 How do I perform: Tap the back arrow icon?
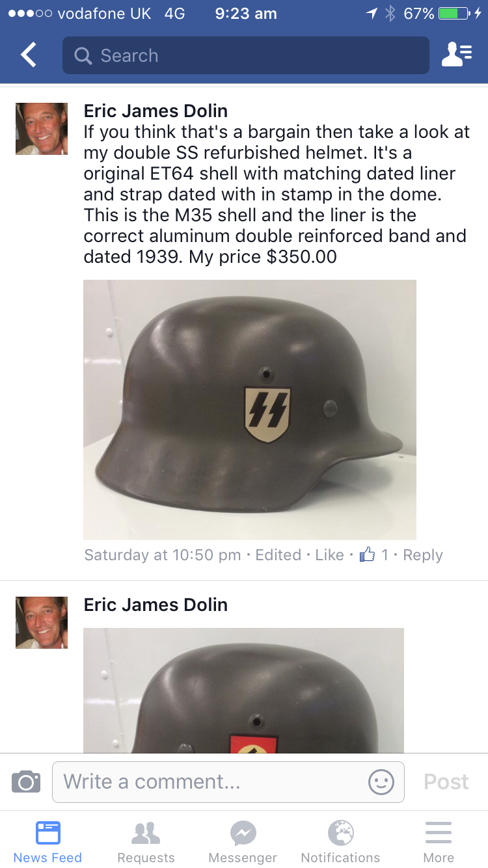tap(29, 55)
